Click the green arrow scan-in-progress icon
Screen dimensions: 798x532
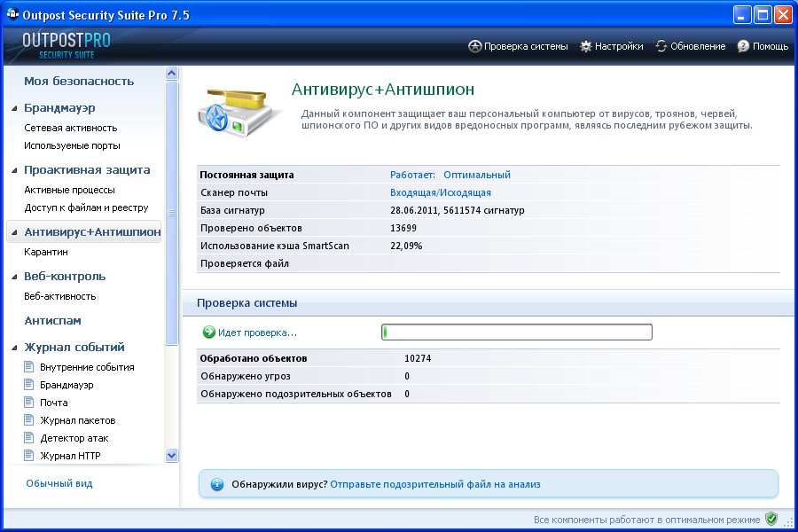(x=208, y=332)
